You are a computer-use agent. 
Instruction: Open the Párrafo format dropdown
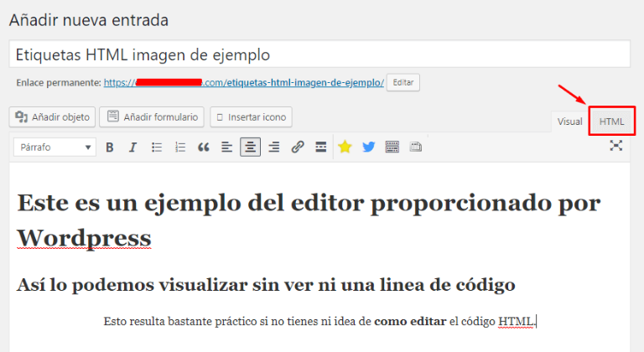tap(55, 147)
